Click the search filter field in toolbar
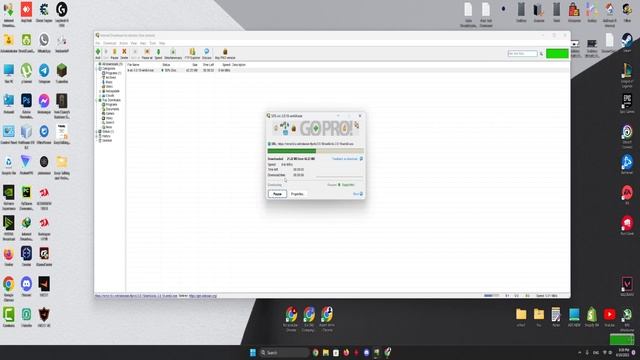This screenshot has width=640, height=360. click(522, 53)
